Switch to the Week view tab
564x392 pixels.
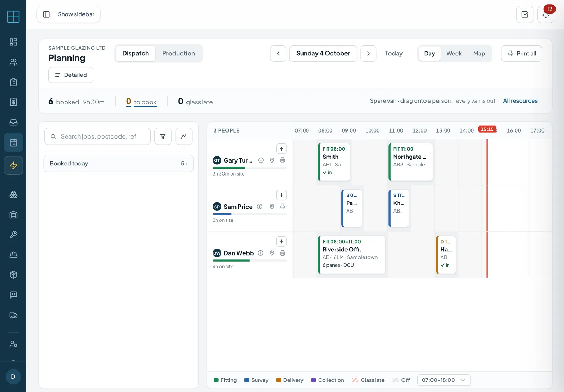pos(454,54)
